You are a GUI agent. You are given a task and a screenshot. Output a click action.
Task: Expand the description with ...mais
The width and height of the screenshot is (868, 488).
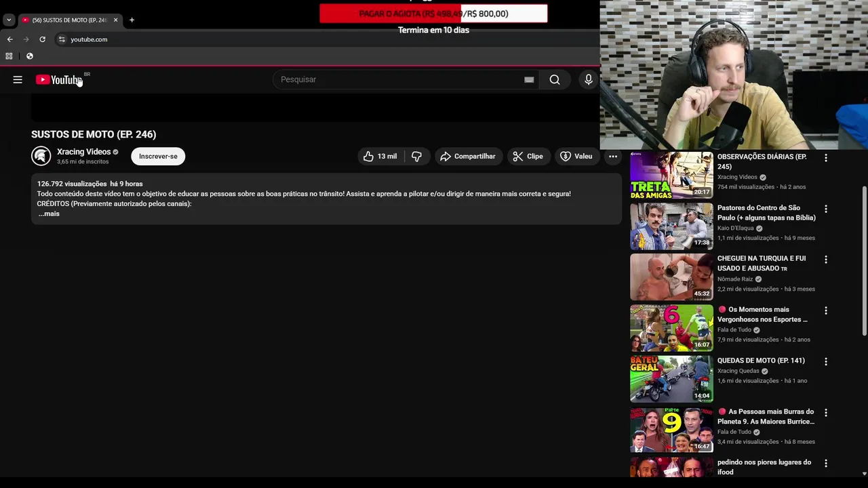tap(49, 213)
